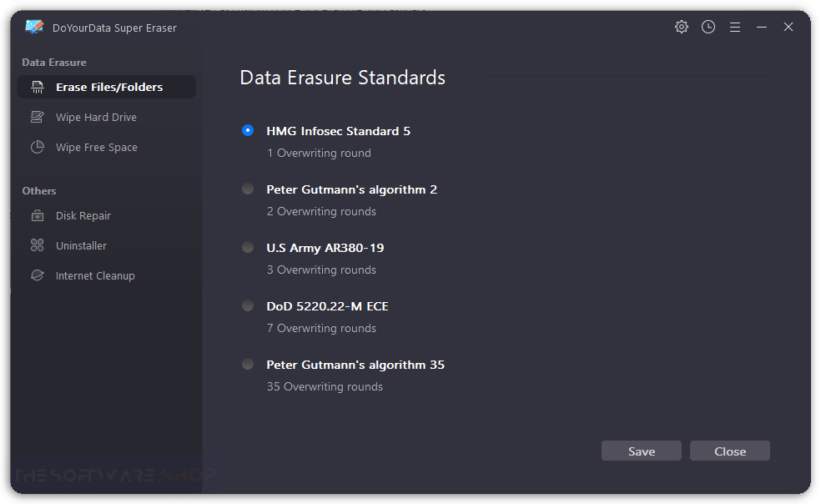
Task: Click the '7 Overwriting rounds' text
Action: tap(321, 328)
